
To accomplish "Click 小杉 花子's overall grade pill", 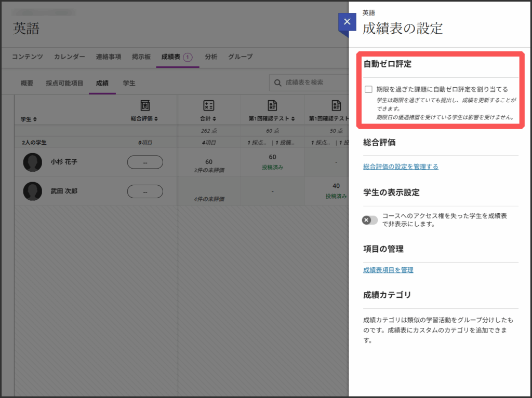I will (x=145, y=162).
